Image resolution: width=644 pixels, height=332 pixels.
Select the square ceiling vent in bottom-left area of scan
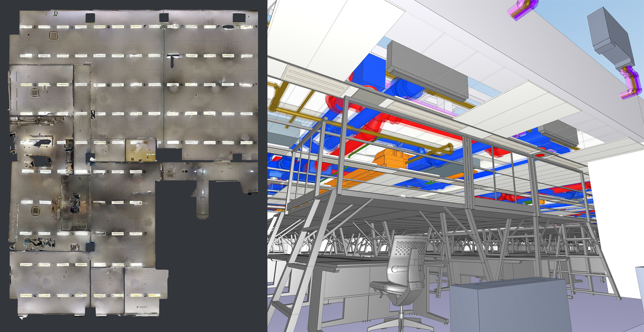35,210
